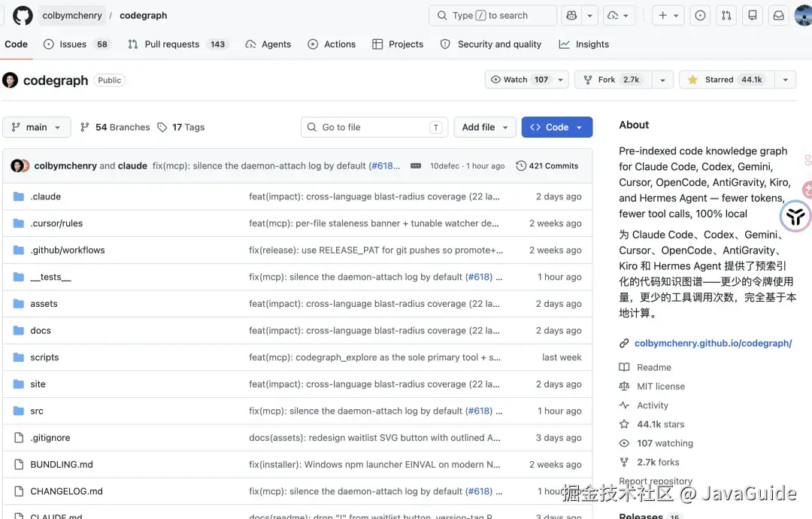812x519 pixels.
Task: Switch to the Security and quality tab
Action: click(491, 44)
